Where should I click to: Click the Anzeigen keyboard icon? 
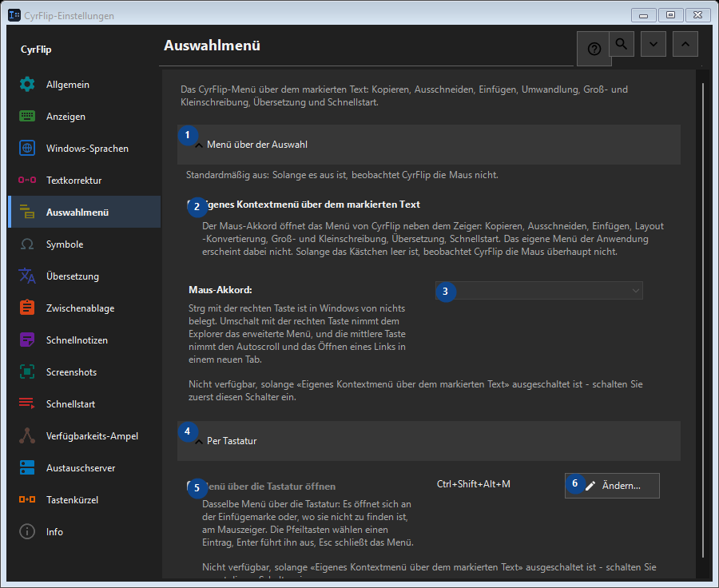click(27, 116)
